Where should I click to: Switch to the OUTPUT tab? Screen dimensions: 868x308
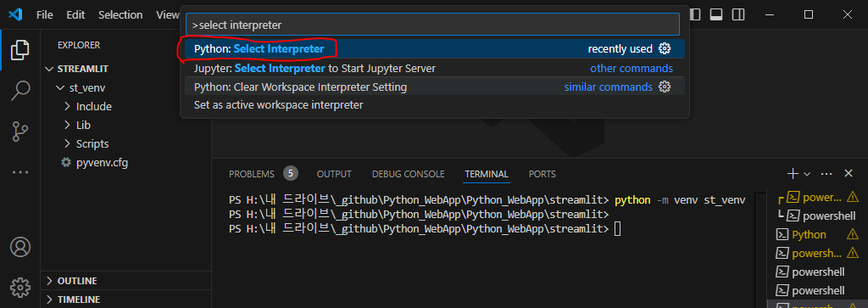pos(334,174)
